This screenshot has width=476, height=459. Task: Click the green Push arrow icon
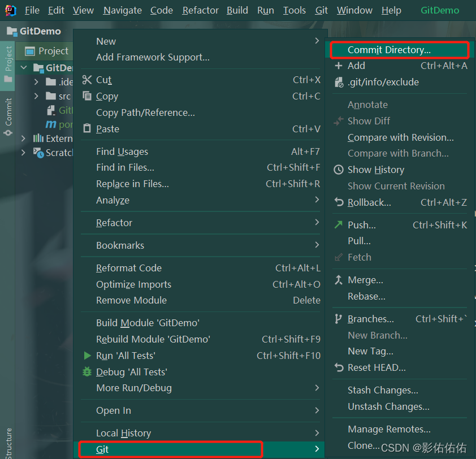(x=339, y=224)
